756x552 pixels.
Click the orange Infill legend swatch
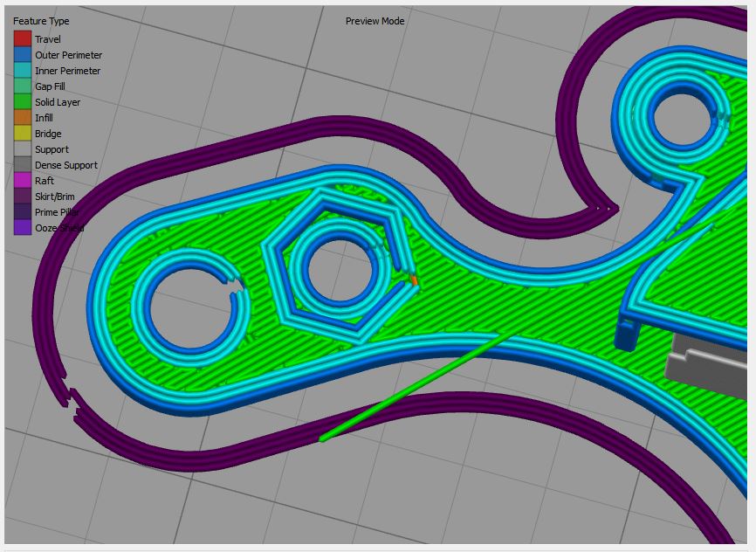22,118
